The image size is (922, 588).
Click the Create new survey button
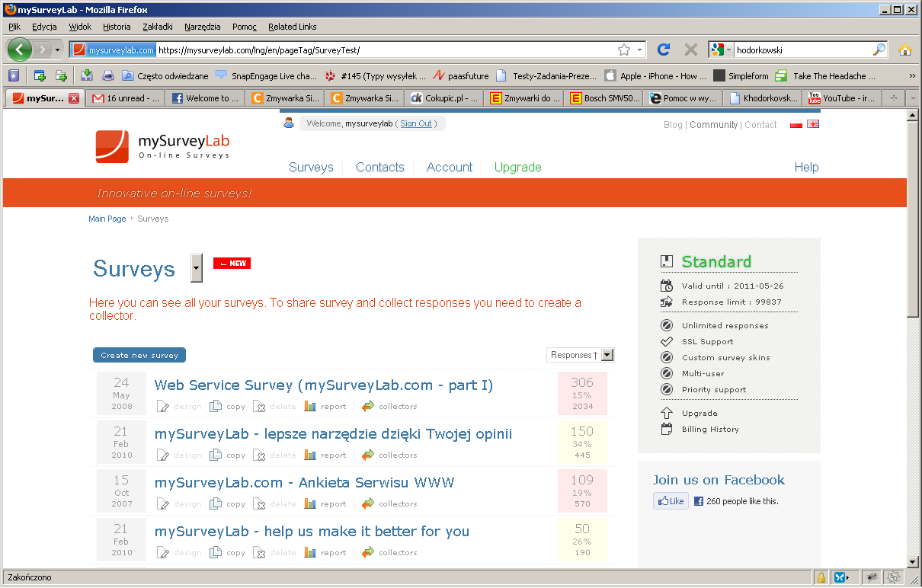tap(139, 355)
